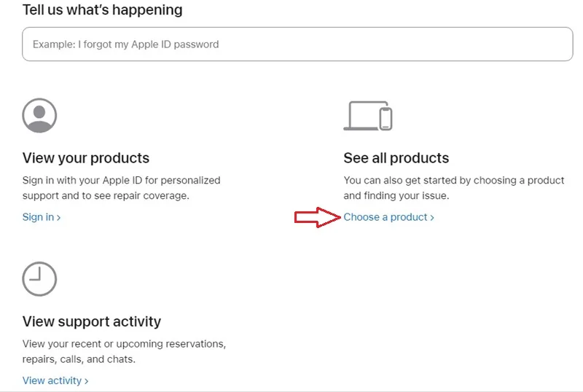This screenshot has width=583, height=392.
Task: Click the chevron after View activity
Action: pyautogui.click(x=86, y=381)
